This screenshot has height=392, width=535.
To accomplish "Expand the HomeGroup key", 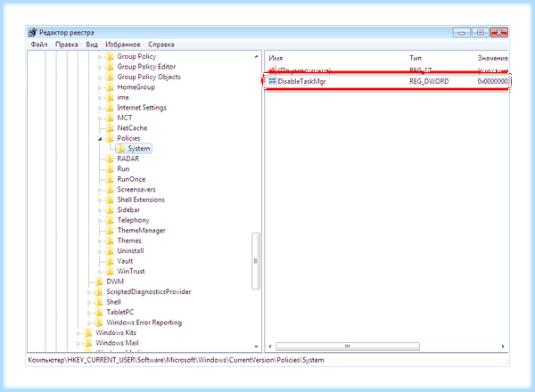I will 100,88.
